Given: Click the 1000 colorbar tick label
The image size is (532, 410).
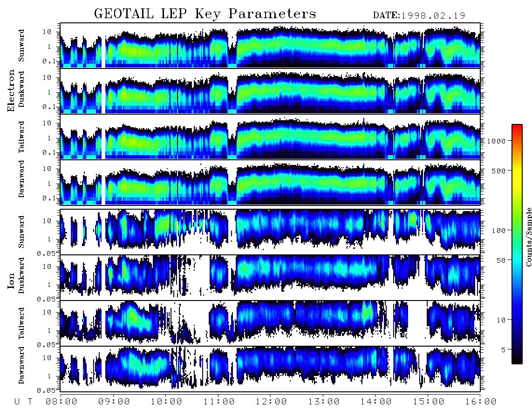Looking at the screenshot, I should 497,141.
